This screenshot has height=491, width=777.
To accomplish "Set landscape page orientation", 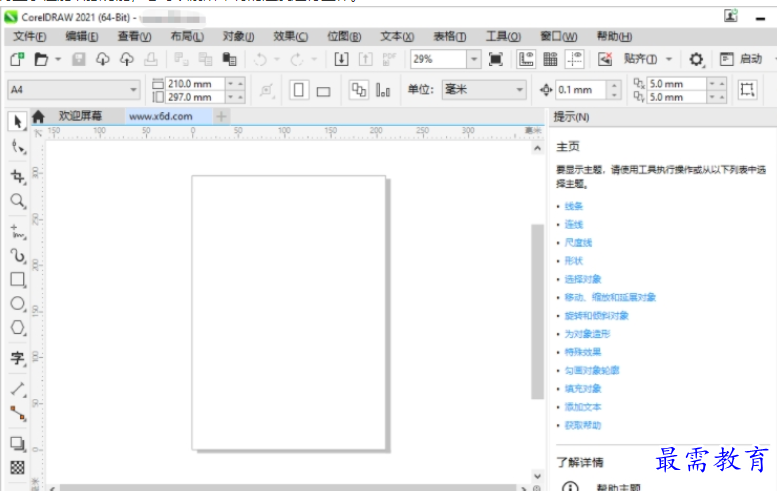I will coord(324,91).
